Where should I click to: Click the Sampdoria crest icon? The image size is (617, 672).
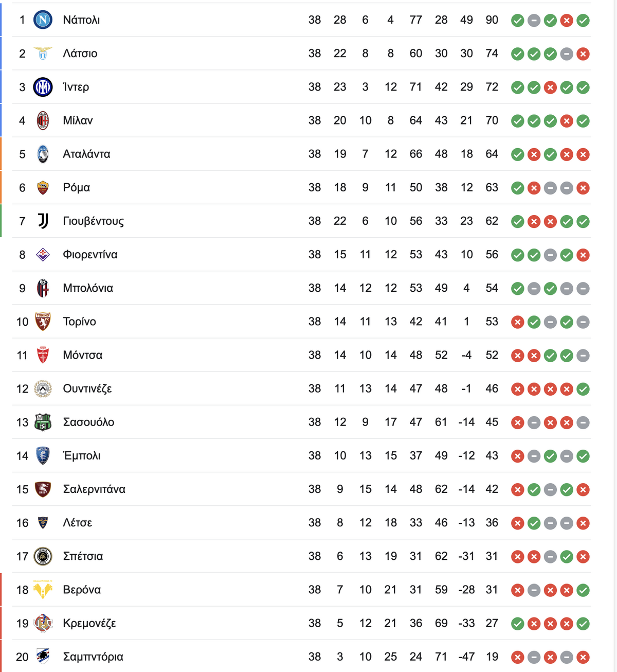click(43, 656)
